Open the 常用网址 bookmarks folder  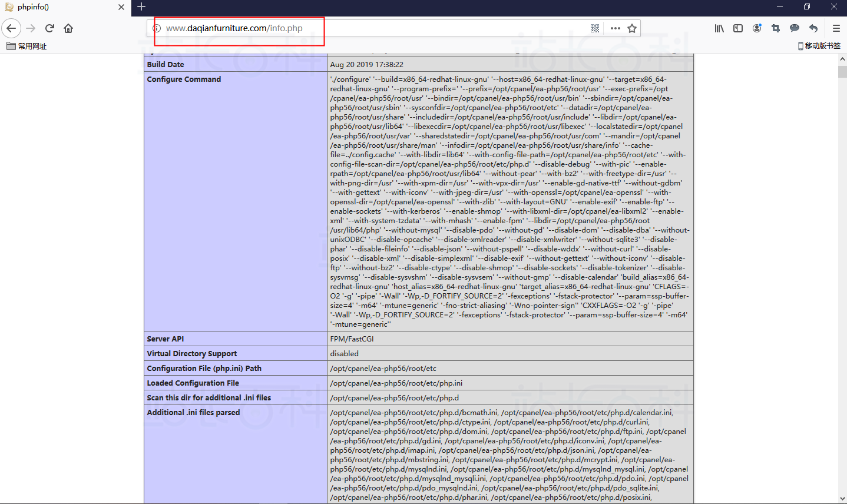(27, 46)
